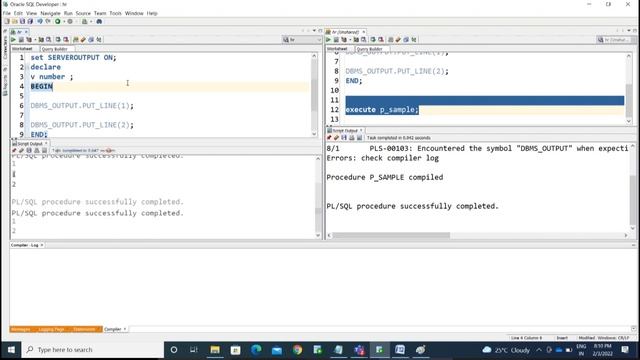This screenshot has width=640, height=360.
Task: Open File Explorer from the taskbar
Action: [x=215, y=350]
